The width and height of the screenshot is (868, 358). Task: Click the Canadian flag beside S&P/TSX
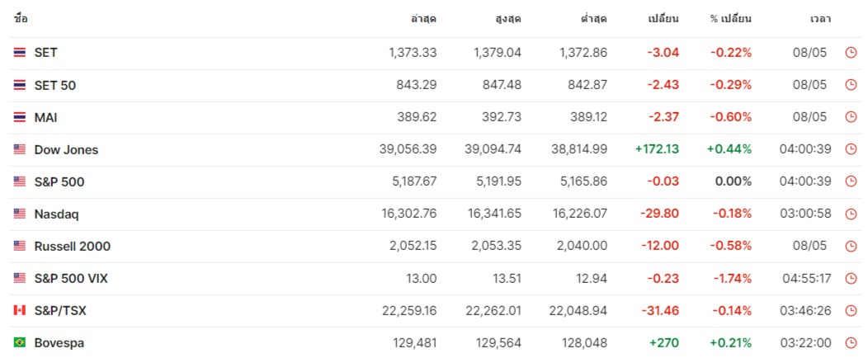(x=20, y=310)
